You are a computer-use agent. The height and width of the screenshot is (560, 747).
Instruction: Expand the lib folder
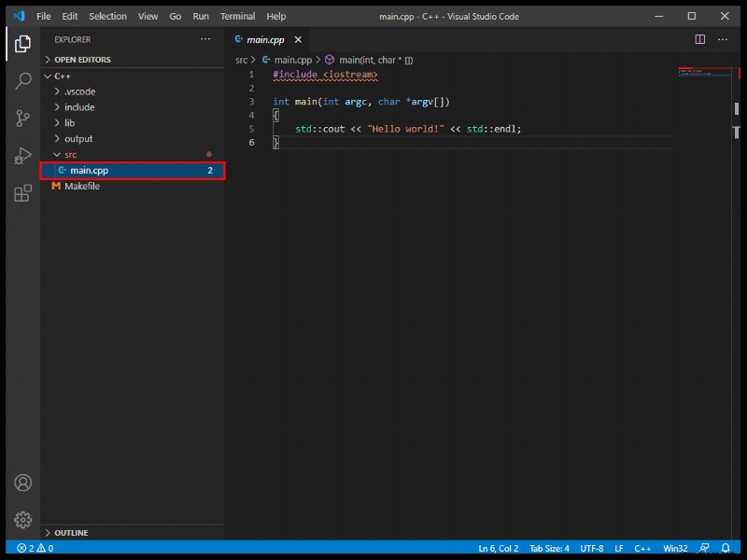pos(133,123)
